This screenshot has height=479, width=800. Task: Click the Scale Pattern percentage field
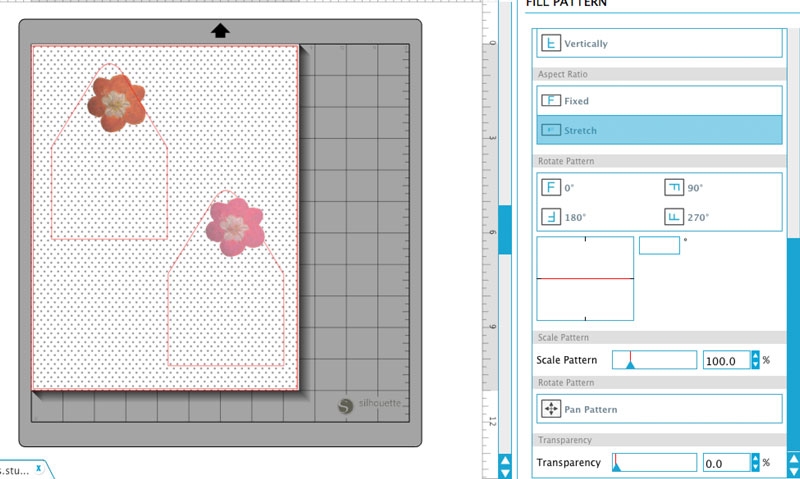pyautogui.click(x=727, y=360)
